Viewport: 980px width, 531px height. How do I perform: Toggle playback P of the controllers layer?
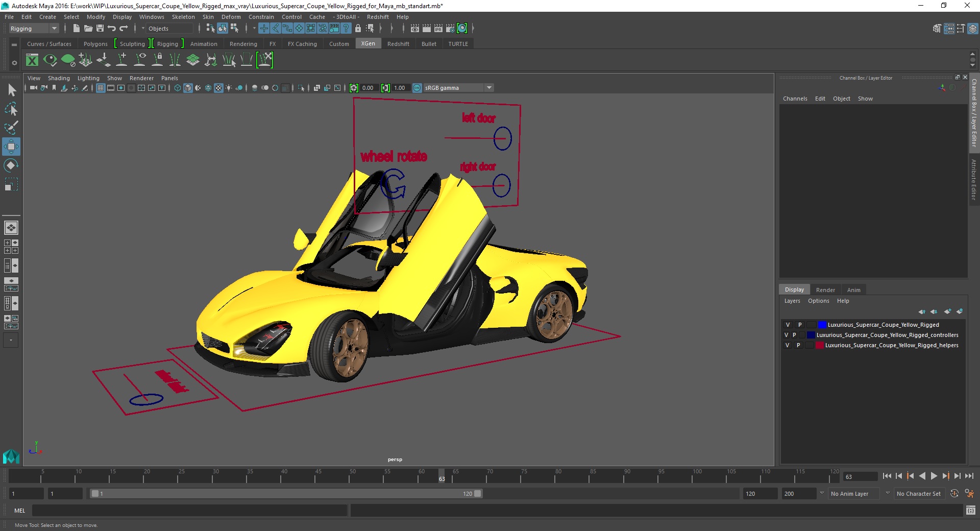pos(794,335)
